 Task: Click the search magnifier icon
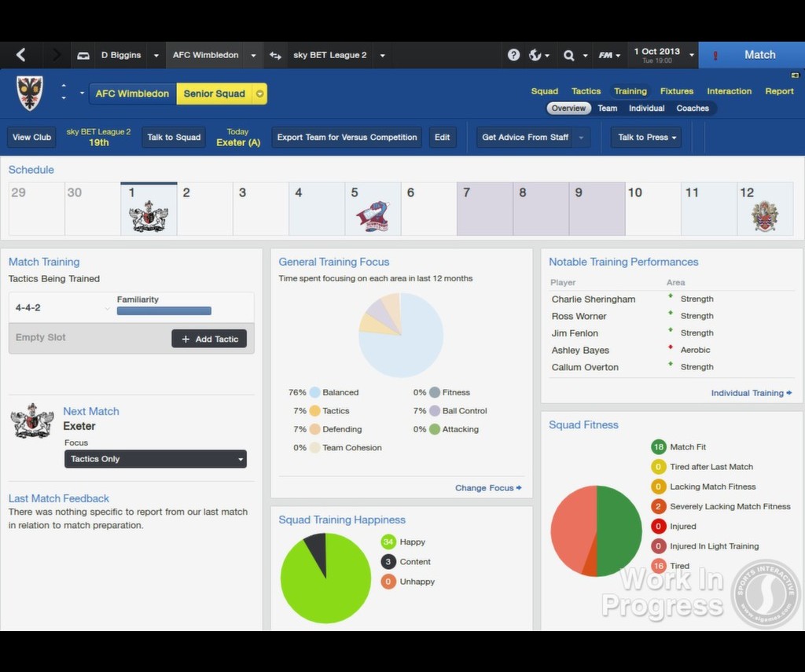tap(569, 56)
